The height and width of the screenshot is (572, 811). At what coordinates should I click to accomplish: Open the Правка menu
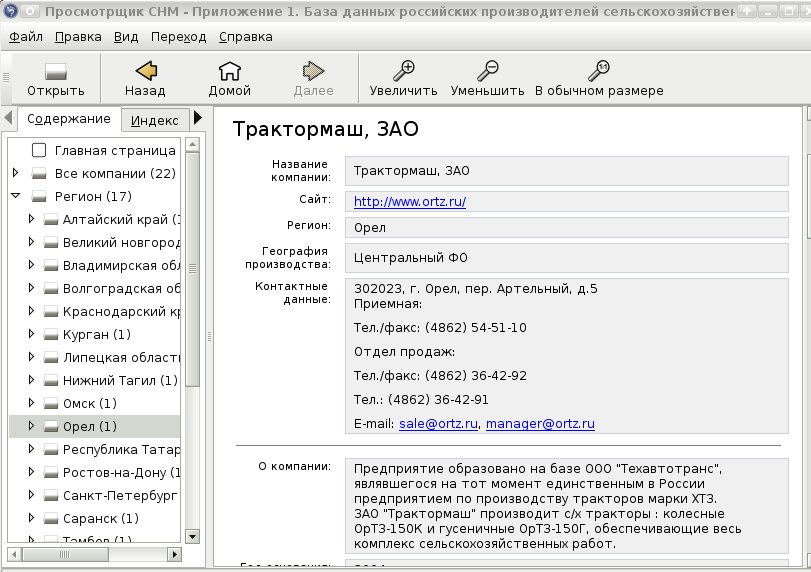point(78,37)
